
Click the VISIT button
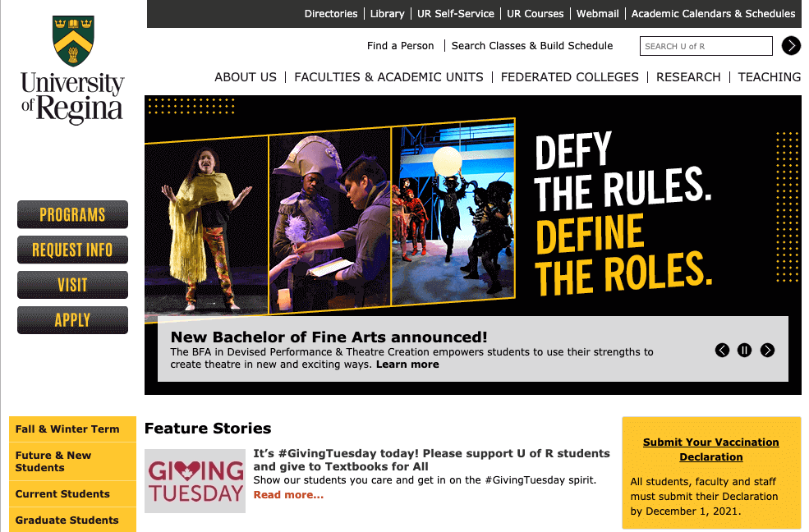73,285
